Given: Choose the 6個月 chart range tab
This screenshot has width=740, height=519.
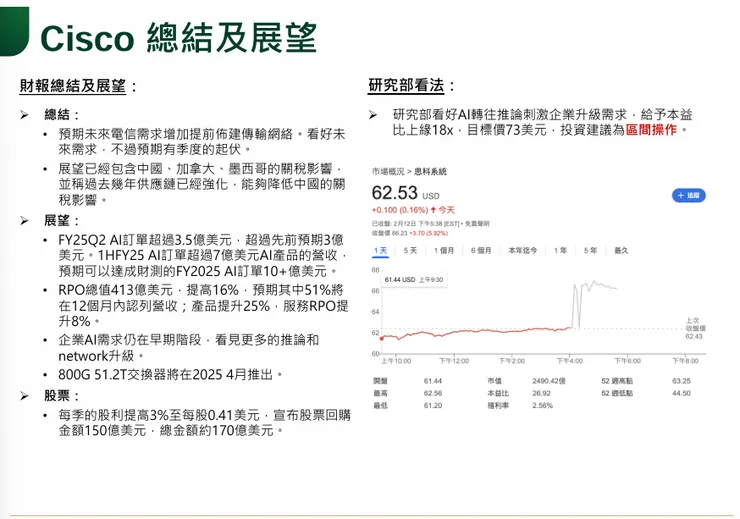Looking at the screenshot, I should click(481, 251).
